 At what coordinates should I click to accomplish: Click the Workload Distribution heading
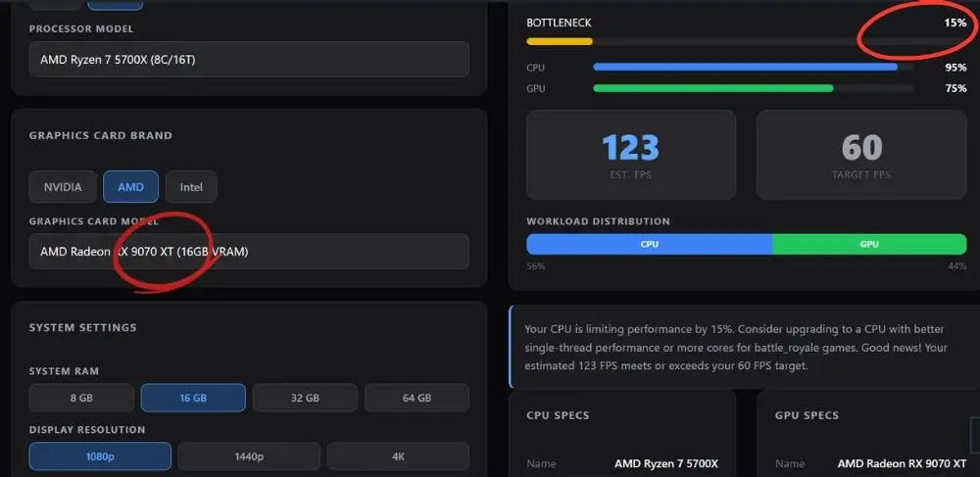pos(598,221)
